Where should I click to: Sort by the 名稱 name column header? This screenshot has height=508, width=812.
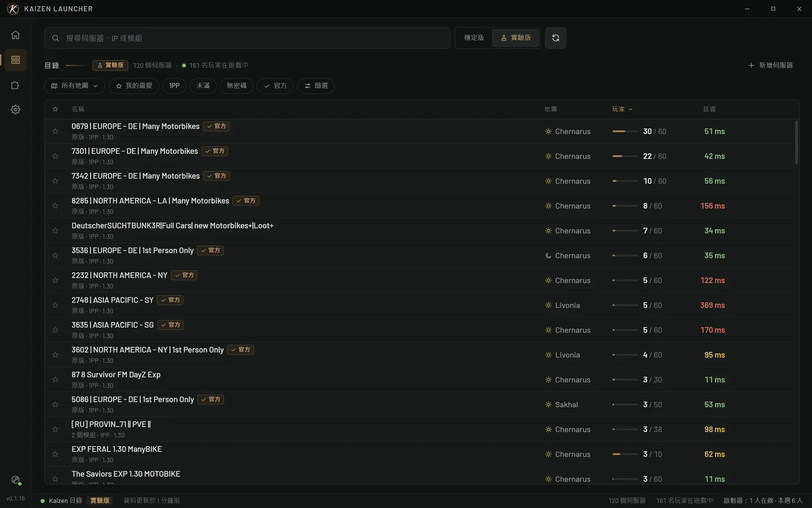point(78,110)
